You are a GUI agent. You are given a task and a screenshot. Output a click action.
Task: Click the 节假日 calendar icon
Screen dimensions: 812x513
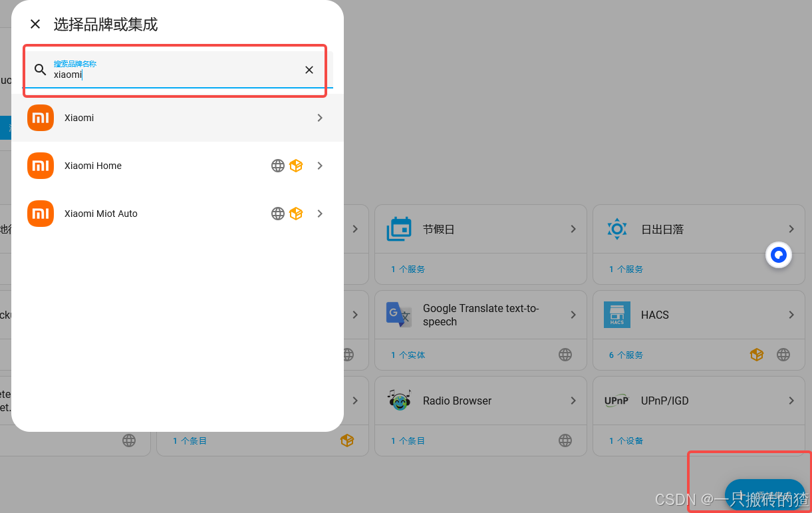point(399,229)
